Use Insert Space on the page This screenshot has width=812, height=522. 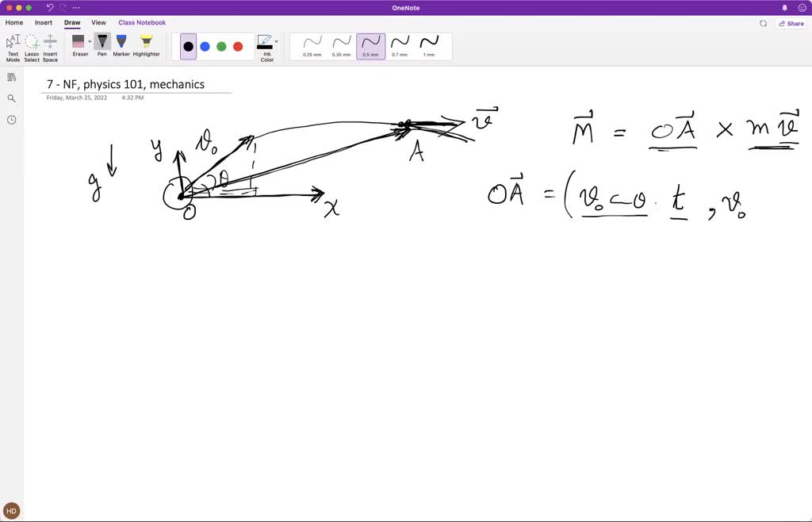(x=49, y=45)
